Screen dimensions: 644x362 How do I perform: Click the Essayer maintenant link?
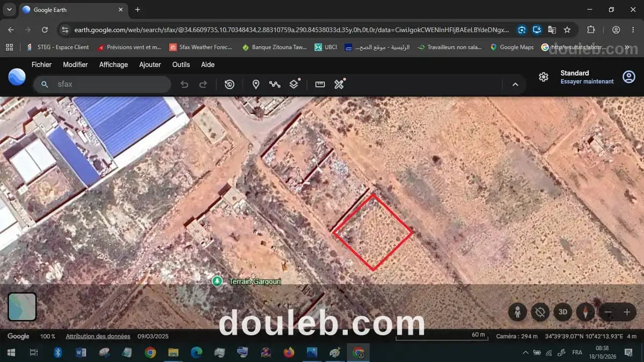587,82
